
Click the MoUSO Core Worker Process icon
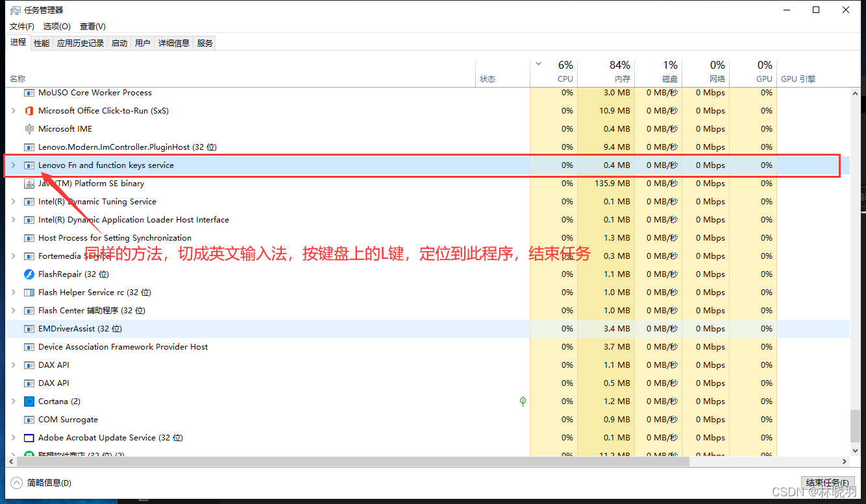tap(29, 93)
